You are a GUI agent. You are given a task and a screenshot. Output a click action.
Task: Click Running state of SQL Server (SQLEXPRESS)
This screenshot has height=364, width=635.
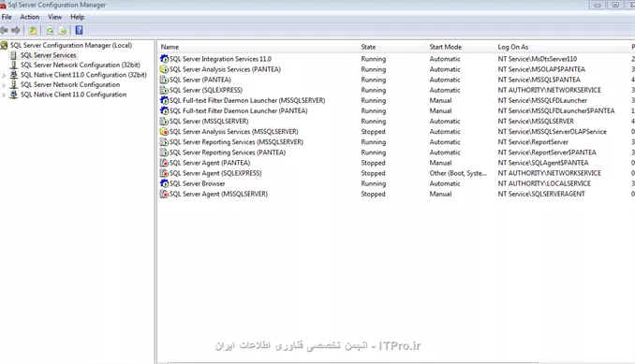(374, 90)
